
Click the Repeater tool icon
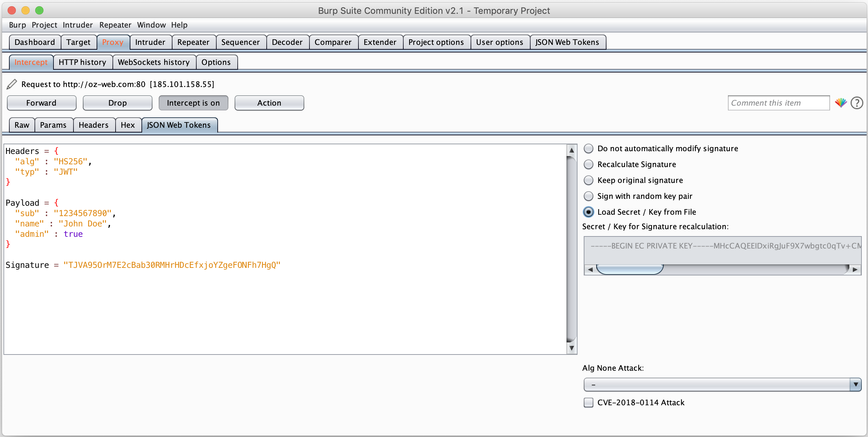click(x=192, y=42)
